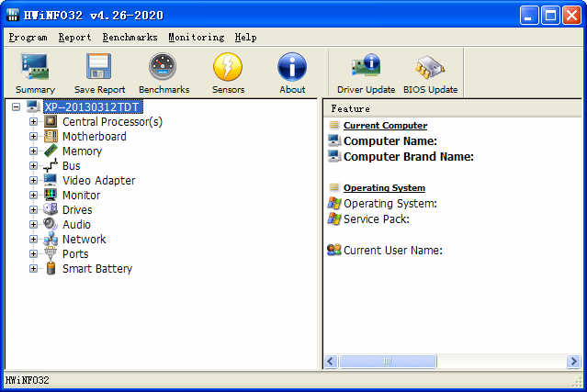Click the Service Pack Windows flag icon
The height and width of the screenshot is (392, 587).
(x=334, y=218)
